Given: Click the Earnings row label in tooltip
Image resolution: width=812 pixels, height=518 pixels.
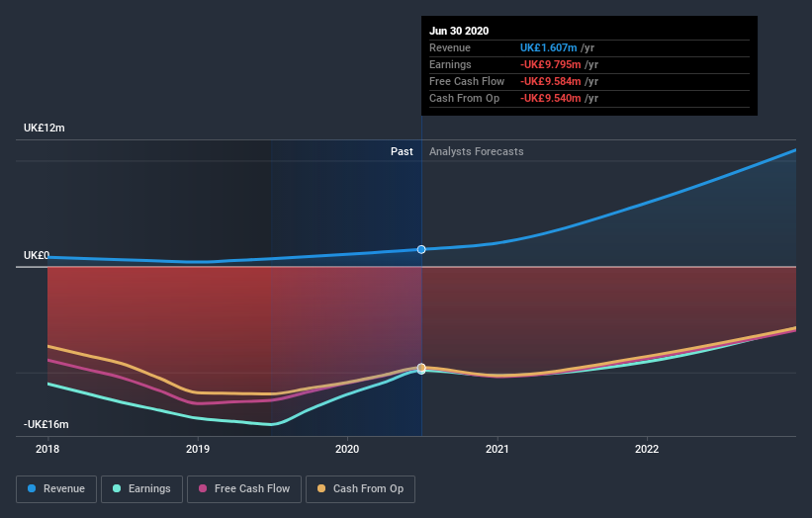Looking at the screenshot, I should pos(450,64).
